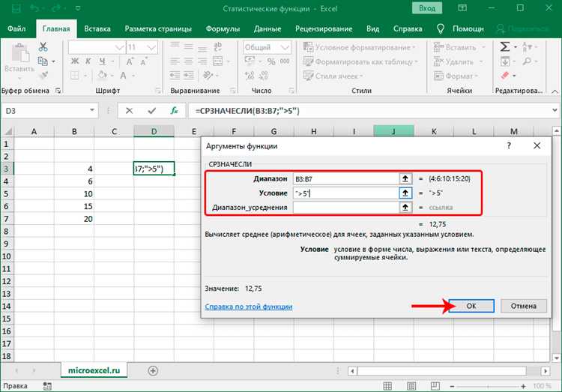Toggle italic К formatting
The width and height of the screenshot is (562, 392).
point(88,61)
